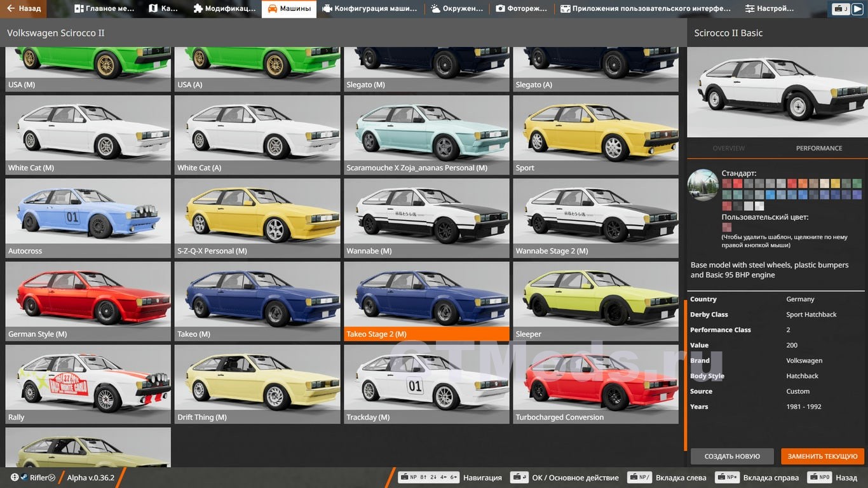868x488 pixels.
Task: Switch to the PERFORMANCE tab
Action: [819, 148]
